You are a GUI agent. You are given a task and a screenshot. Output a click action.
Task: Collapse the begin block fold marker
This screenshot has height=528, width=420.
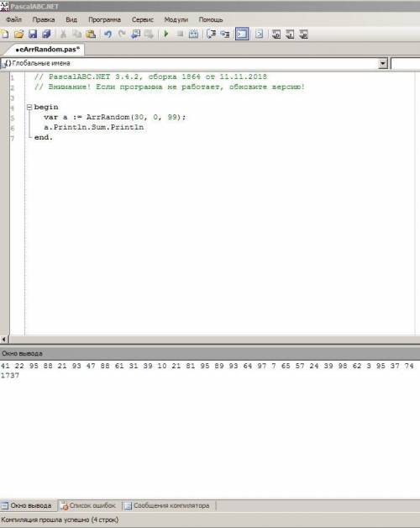coord(29,107)
